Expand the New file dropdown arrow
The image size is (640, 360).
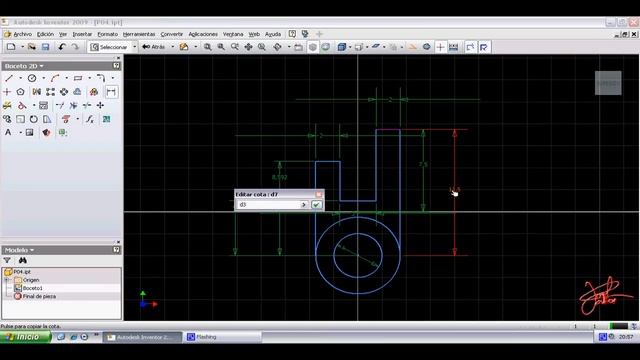pos(22,47)
